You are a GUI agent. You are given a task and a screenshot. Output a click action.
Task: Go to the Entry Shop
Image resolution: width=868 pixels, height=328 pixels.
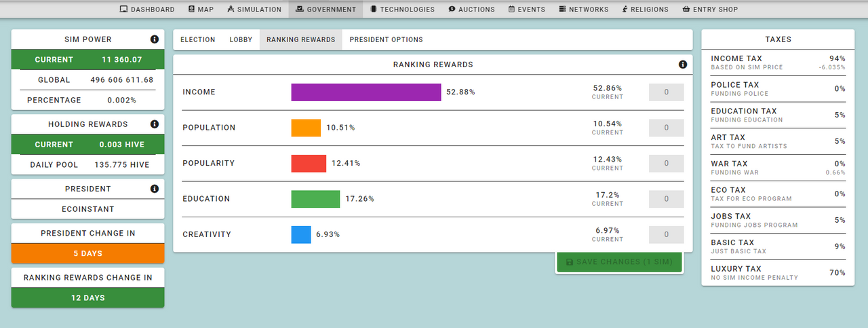tap(710, 10)
